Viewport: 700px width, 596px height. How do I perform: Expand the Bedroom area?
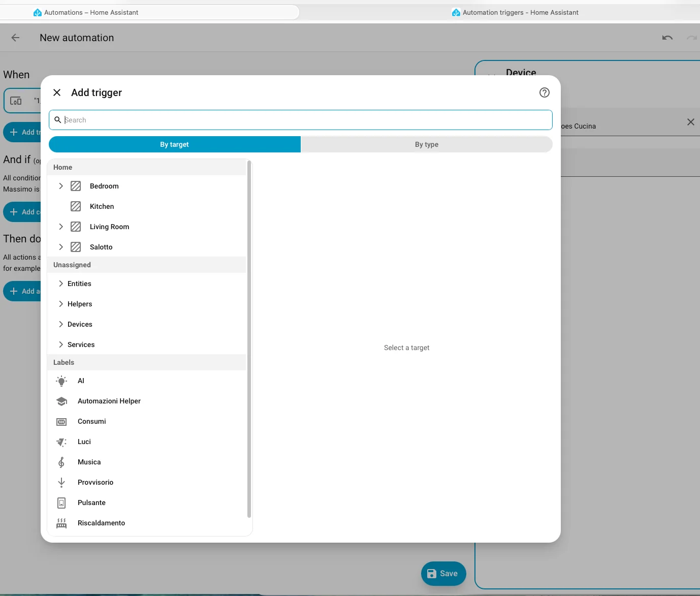61,186
